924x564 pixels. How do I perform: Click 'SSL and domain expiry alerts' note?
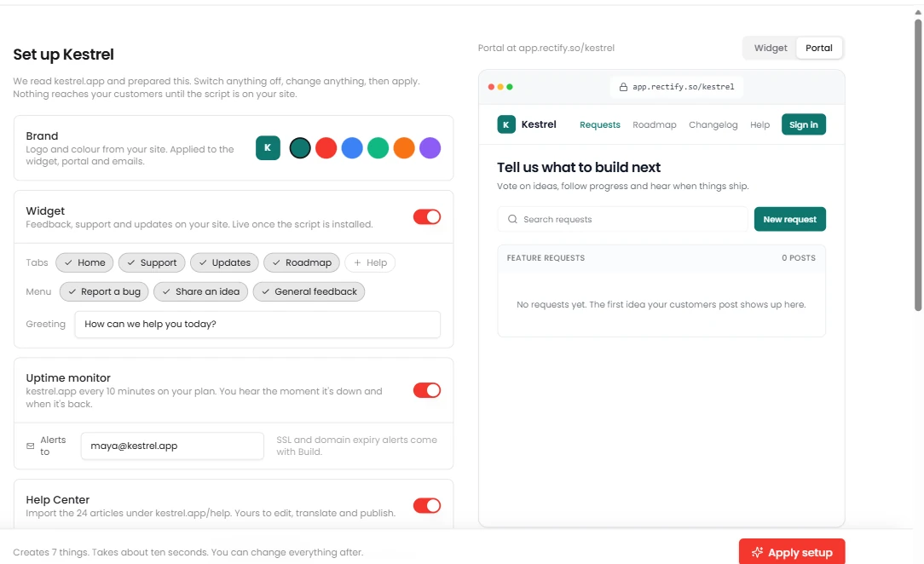(357, 446)
